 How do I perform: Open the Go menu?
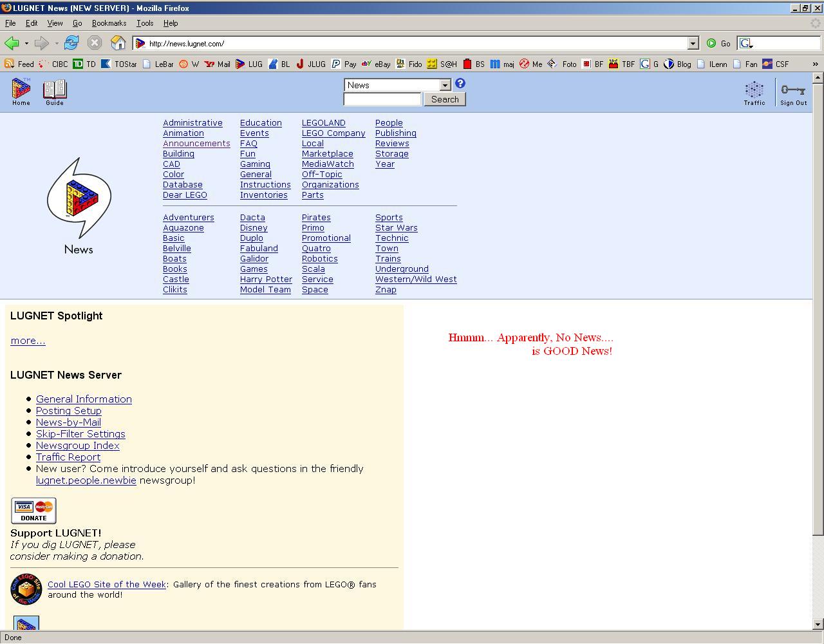[77, 23]
